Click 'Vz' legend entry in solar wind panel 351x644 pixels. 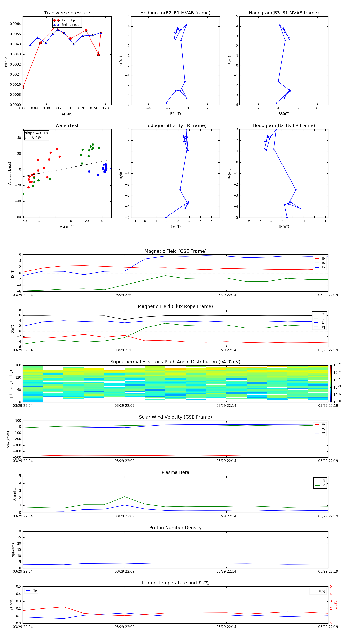(320, 433)
